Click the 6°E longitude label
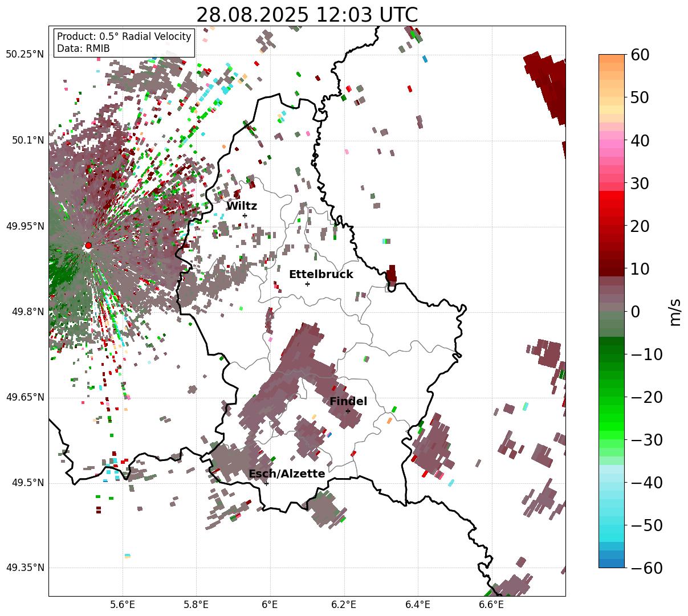 click(270, 605)
